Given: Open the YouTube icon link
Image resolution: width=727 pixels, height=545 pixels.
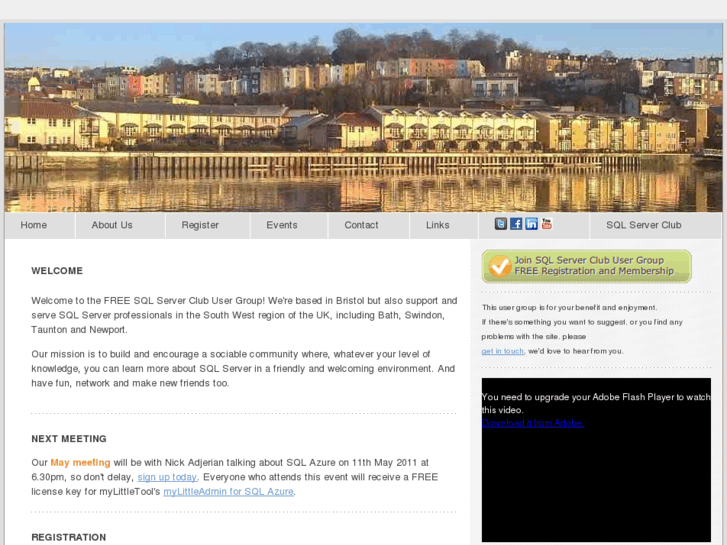Looking at the screenshot, I should coord(547,224).
